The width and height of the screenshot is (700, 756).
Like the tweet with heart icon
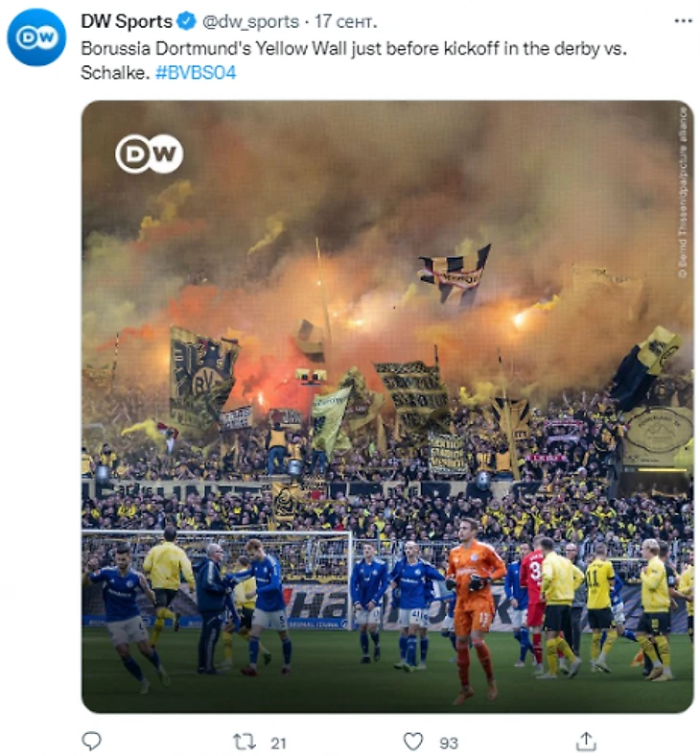(413, 742)
